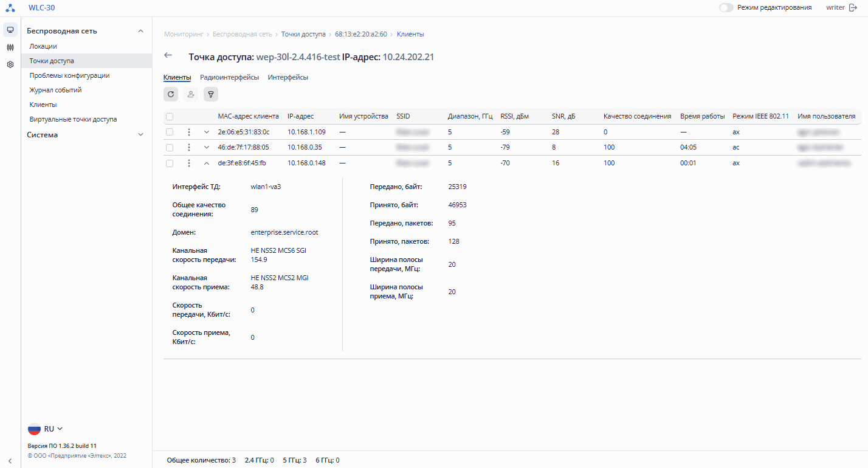Open three-dot menu for client 10.168.0.35
Viewport: 868px width, 468px height.
pyautogui.click(x=189, y=147)
